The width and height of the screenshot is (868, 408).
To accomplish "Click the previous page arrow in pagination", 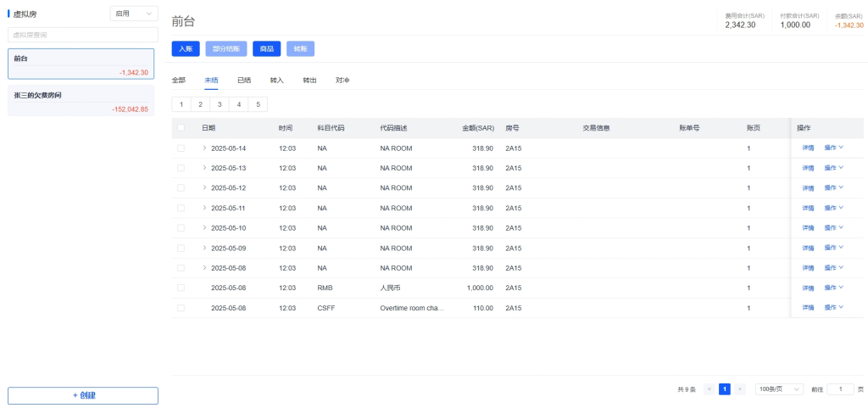I will 709,389.
